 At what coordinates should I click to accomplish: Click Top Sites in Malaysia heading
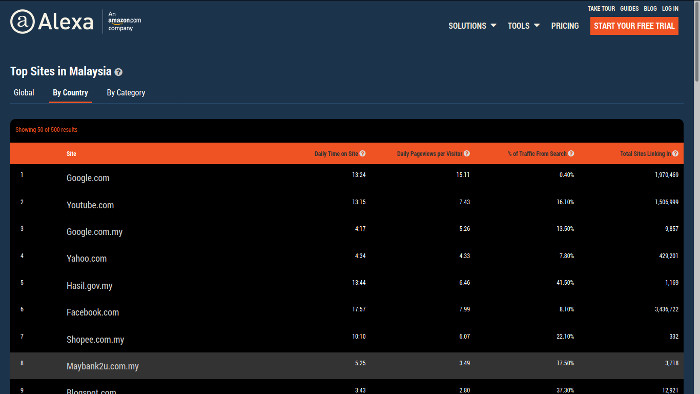coord(61,71)
